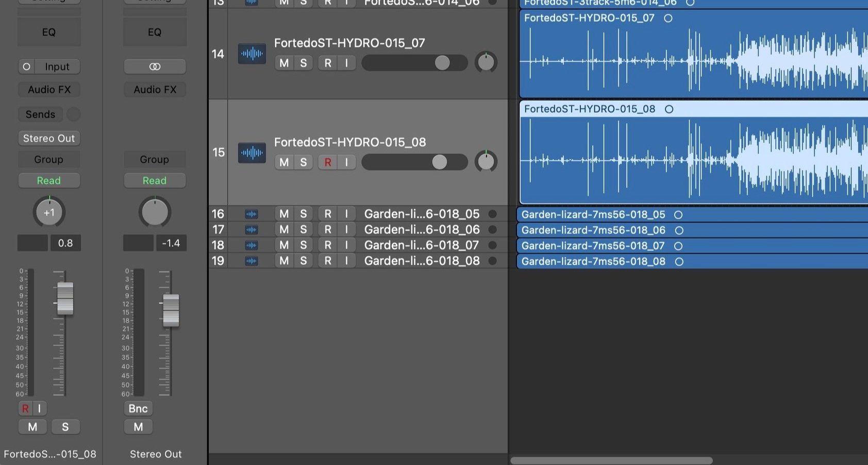Click the pan knob on track 15
Screen dimensions: 868x465
point(486,162)
